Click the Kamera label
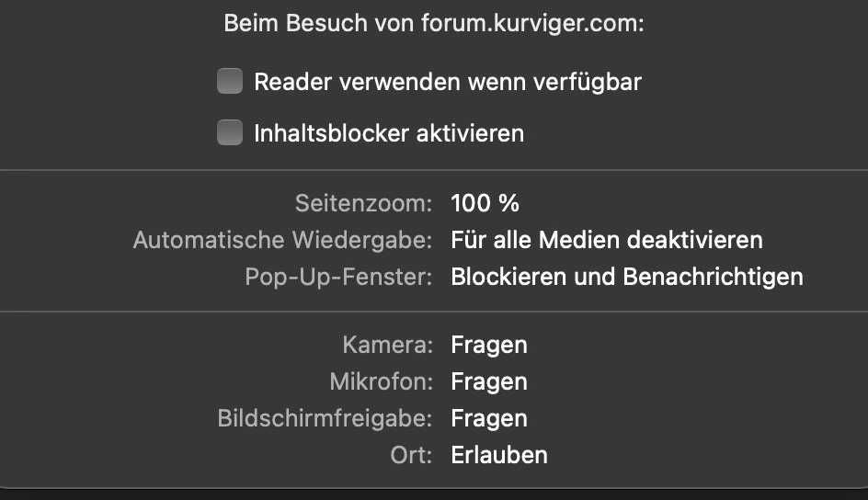The image size is (868, 500). (x=387, y=346)
